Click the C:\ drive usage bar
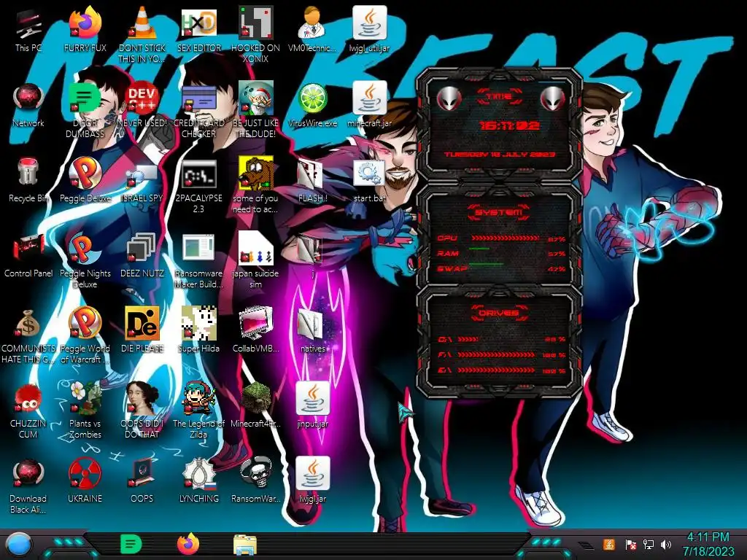The image size is (747, 560). point(468,340)
